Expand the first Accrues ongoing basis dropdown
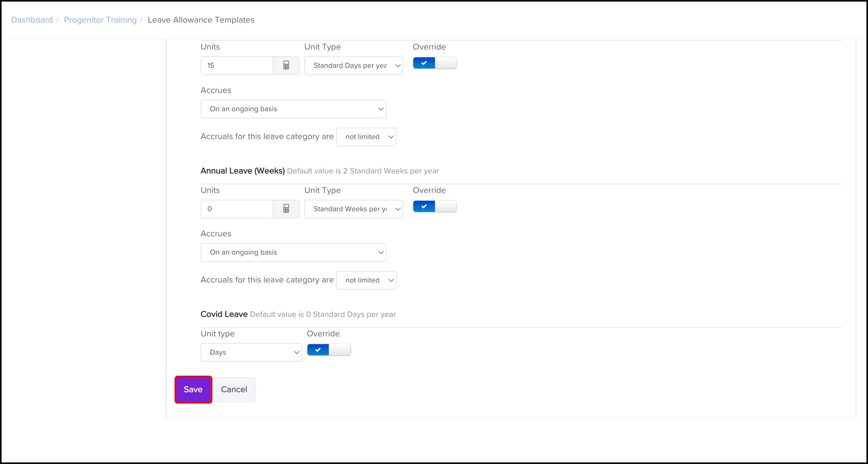This screenshot has height=464, width=868. [293, 109]
